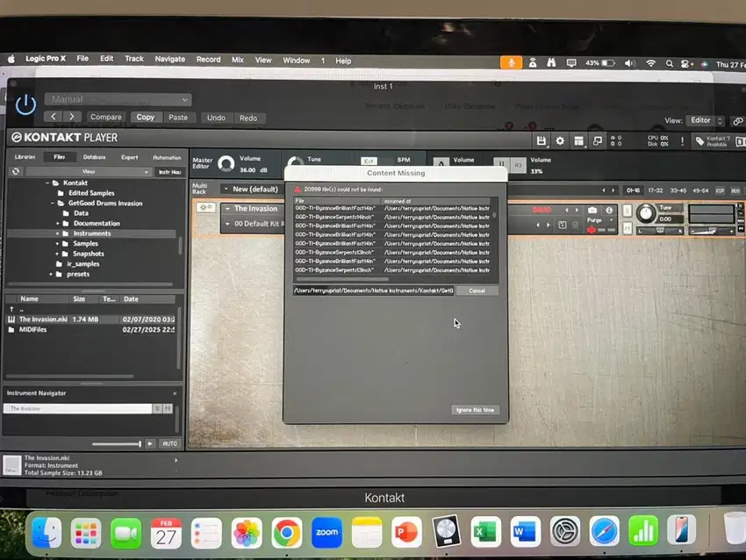This screenshot has width=746, height=560.
Task: Switch to the Libraries tab
Action: point(25,157)
